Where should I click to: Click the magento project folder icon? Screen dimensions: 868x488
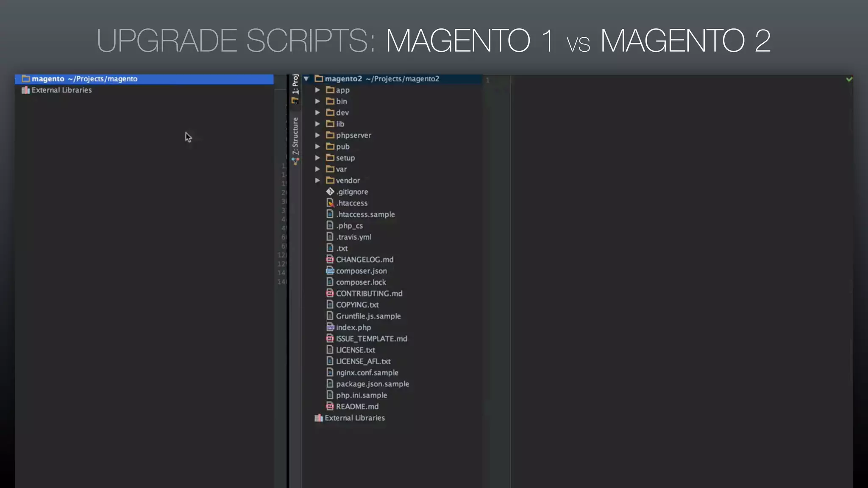coord(26,79)
